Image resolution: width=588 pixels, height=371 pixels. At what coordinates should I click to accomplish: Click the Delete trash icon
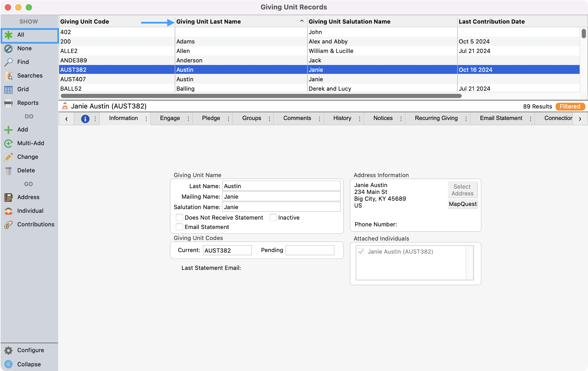(8, 171)
